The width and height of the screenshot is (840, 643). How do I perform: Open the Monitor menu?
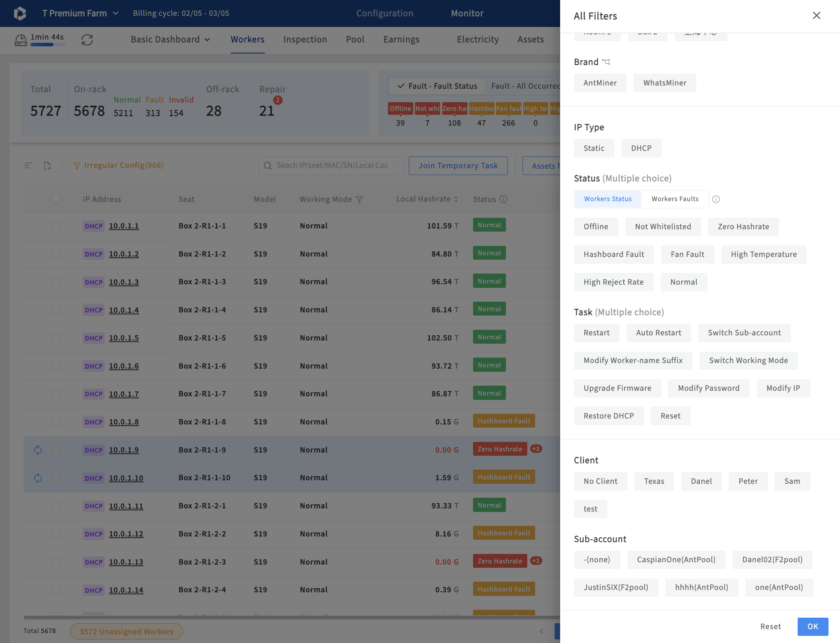(x=467, y=13)
